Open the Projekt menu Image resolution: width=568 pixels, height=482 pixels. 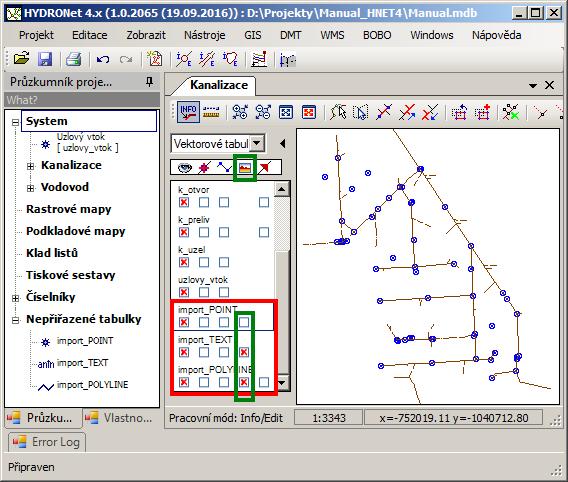(36, 35)
